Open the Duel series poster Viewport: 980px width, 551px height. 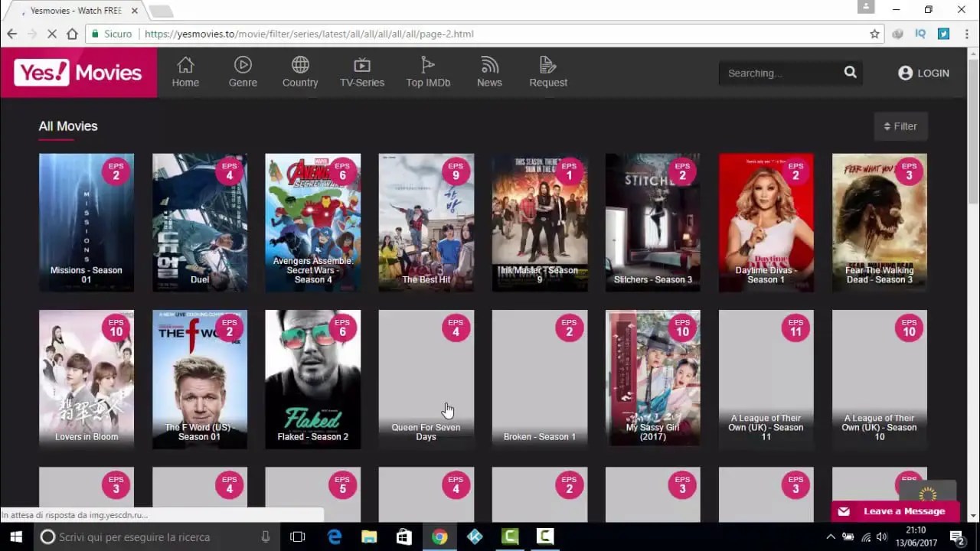[x=200, y=223]
